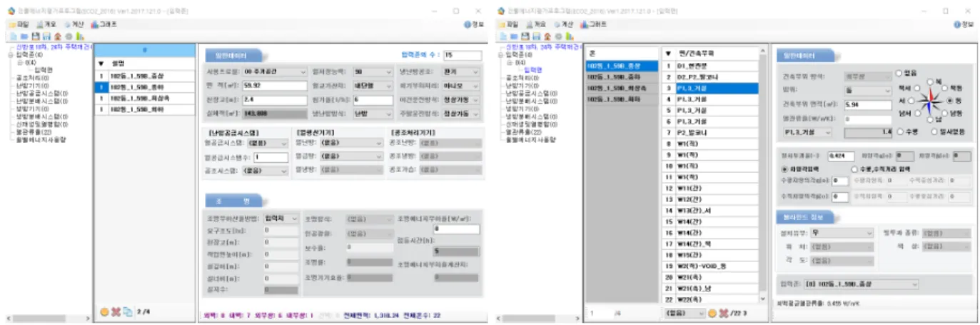Screen dimensions: 980x325
Task: Open the 정보 info icon in right window
Action: 964,24
